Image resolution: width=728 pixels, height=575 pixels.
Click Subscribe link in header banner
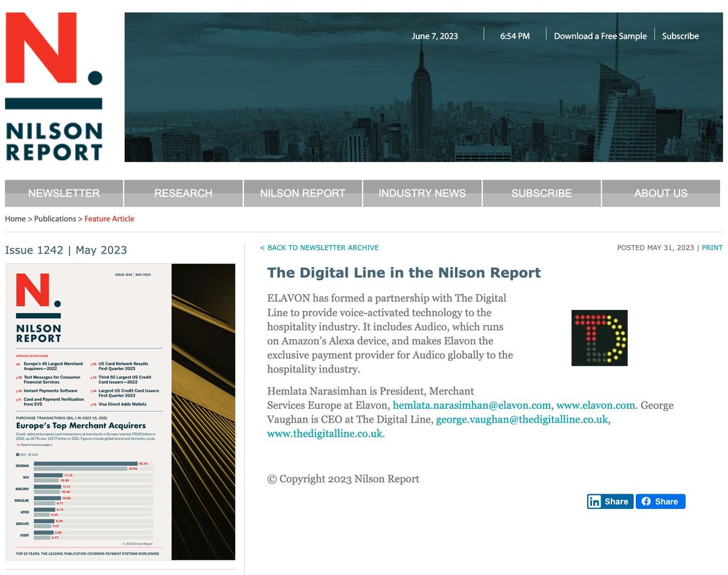[680, 36]
